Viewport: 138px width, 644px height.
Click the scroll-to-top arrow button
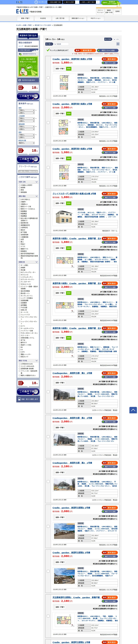[133, 410]
